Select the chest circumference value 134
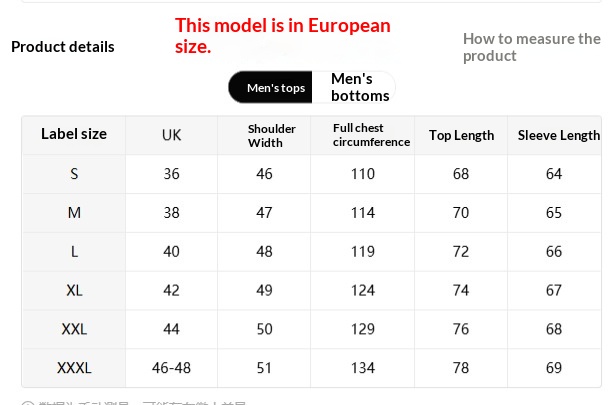The width and height of the screenshot is (614, 405). 362,368
